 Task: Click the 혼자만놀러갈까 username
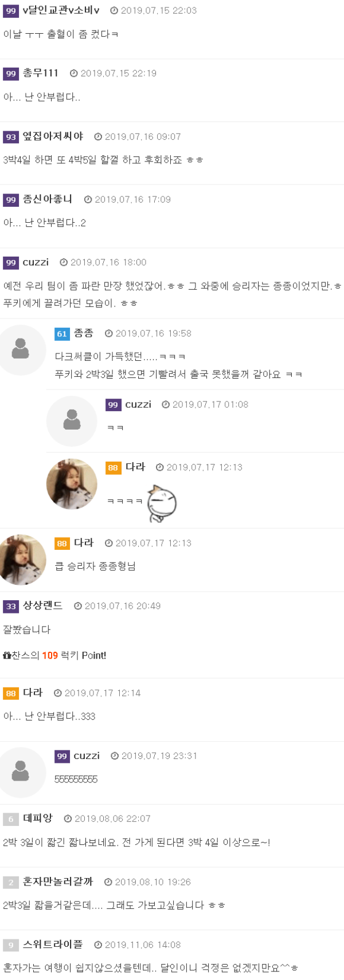point(58,882)
